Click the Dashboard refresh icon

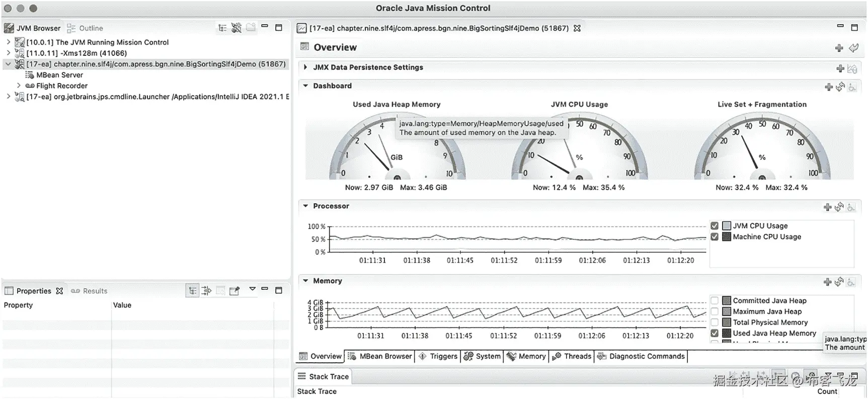click(840, 87)
